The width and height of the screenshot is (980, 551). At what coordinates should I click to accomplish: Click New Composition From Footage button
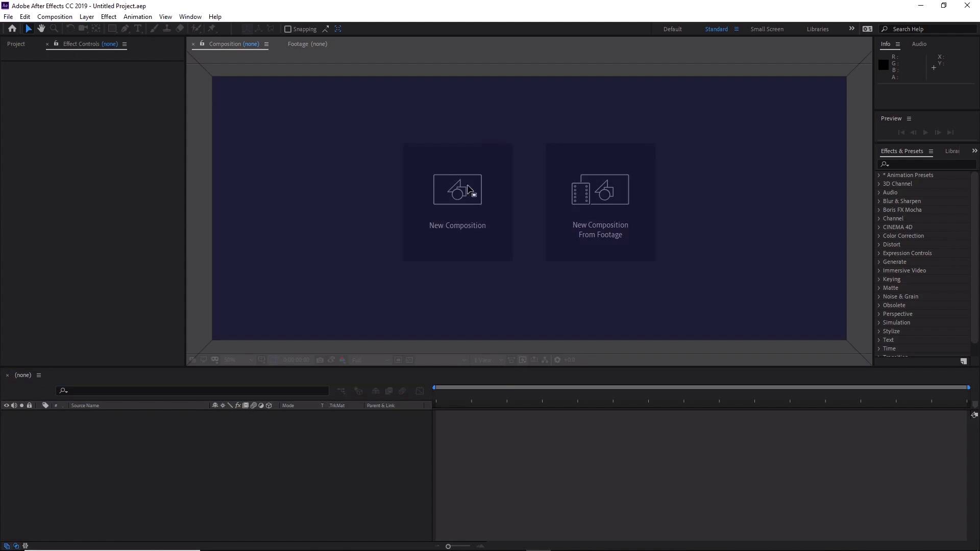[600, 202]
